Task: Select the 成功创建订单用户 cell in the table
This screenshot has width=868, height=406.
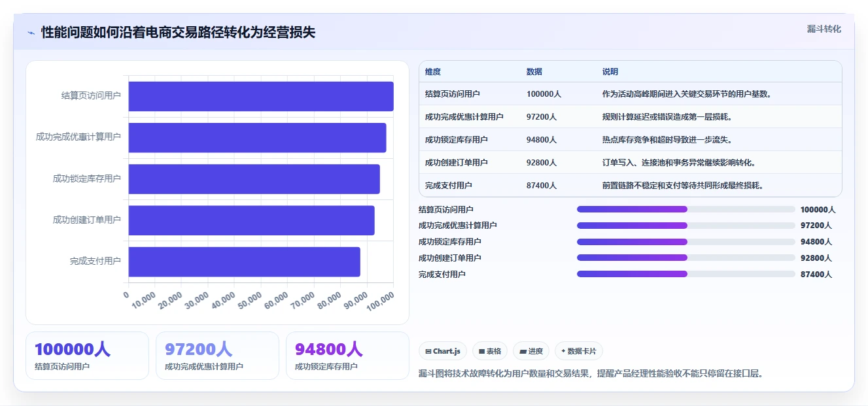Action: (457, 163)
